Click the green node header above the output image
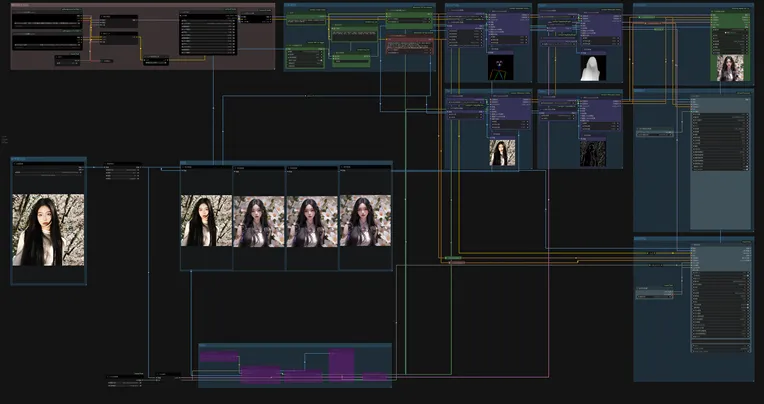Viewport: 764px width, 404px height. (729, 17)
